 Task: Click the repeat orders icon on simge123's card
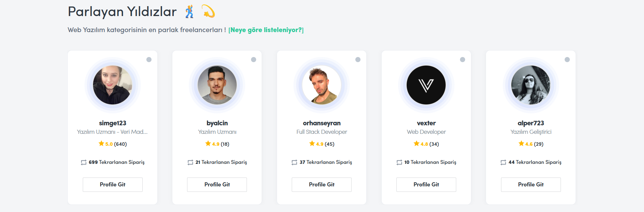(x=84, y=162)
